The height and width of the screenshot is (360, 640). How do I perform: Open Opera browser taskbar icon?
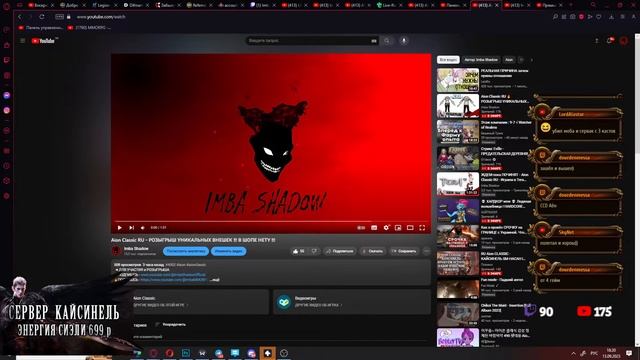point(169,353)
